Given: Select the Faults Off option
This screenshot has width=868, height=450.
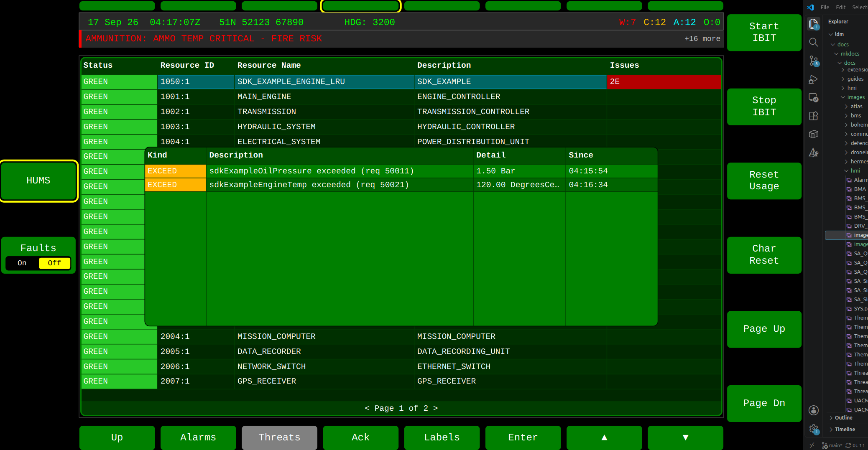Looking at the screenshot, I should pos(54,263).
